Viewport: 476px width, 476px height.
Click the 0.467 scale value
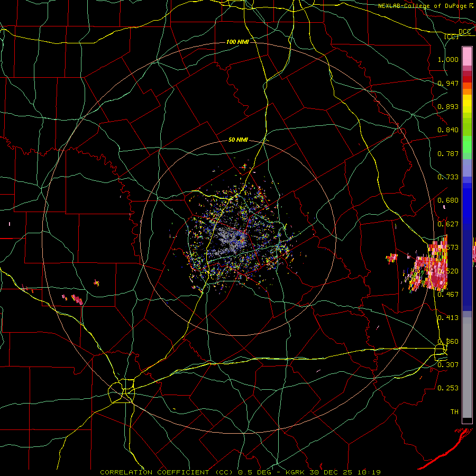click(448, 294)
